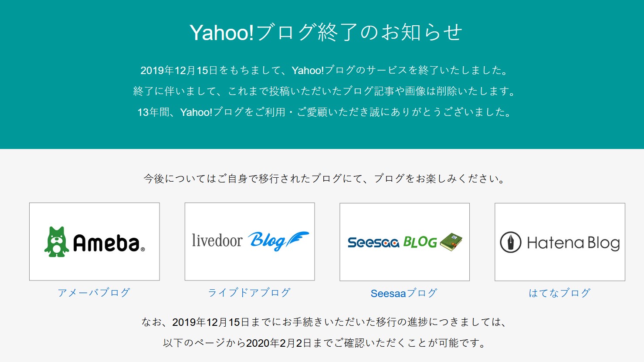The height and width of the screenshot is (362, 644).
Task: Click the blue script "Blog" lettering
Action: pos(267,241)
